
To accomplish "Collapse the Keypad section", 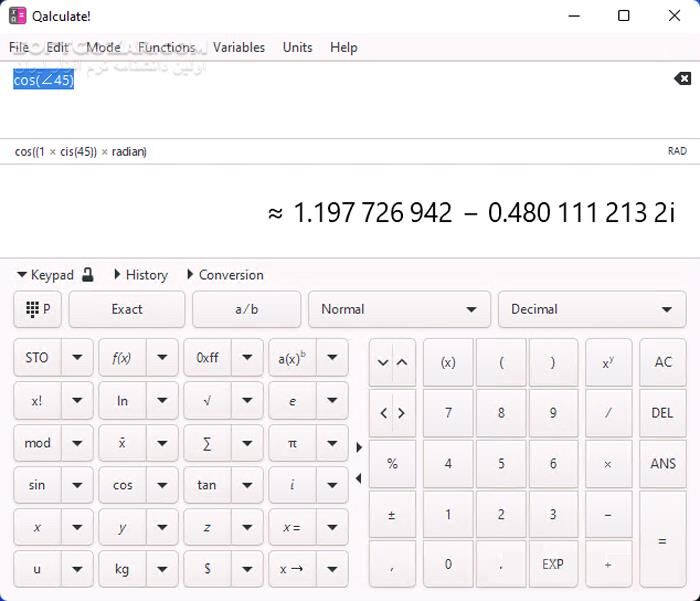I will coord(45,275).
